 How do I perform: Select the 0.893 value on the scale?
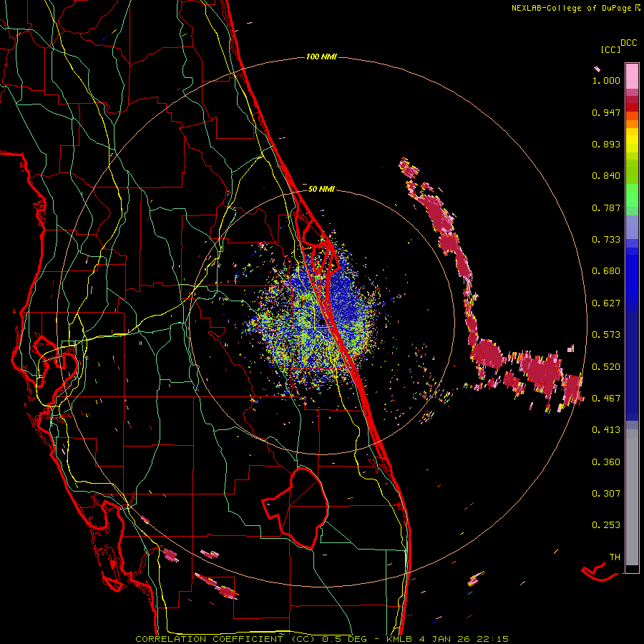coord(606,144)
